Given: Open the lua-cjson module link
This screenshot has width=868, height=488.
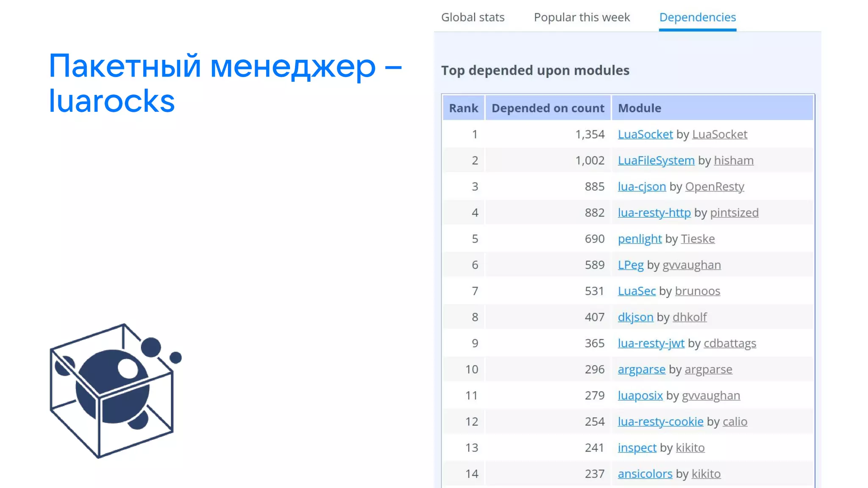Looking at the screenshot, I should pyautogui.click(x=642, y=187).
